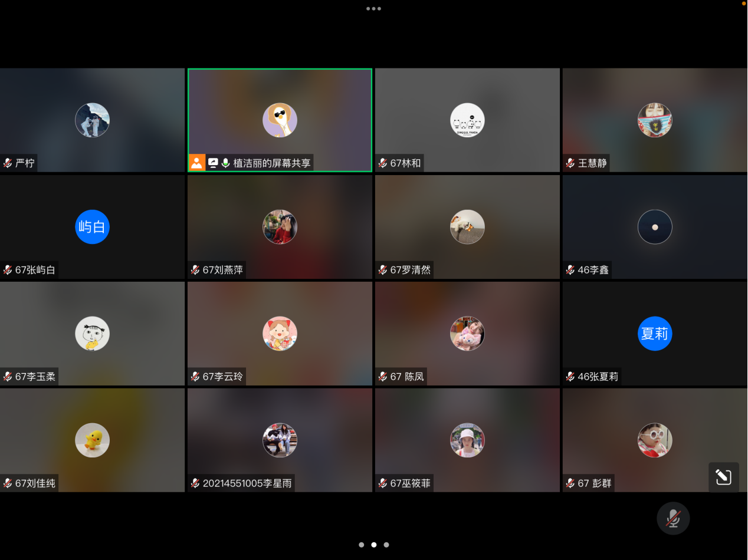Click the muted microphone icon beside 严柠
This screenshot has height=560, width=748.
[x=6, y=163]
